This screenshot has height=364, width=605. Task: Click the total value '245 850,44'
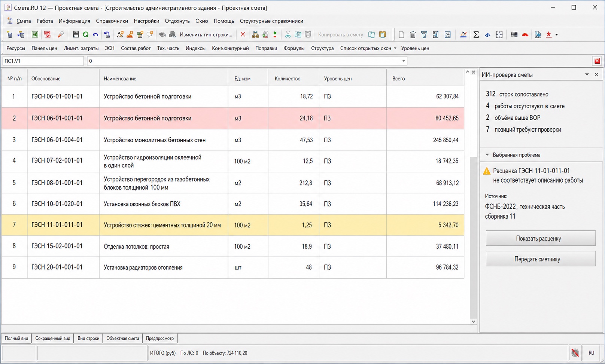[x=446, y=140]
